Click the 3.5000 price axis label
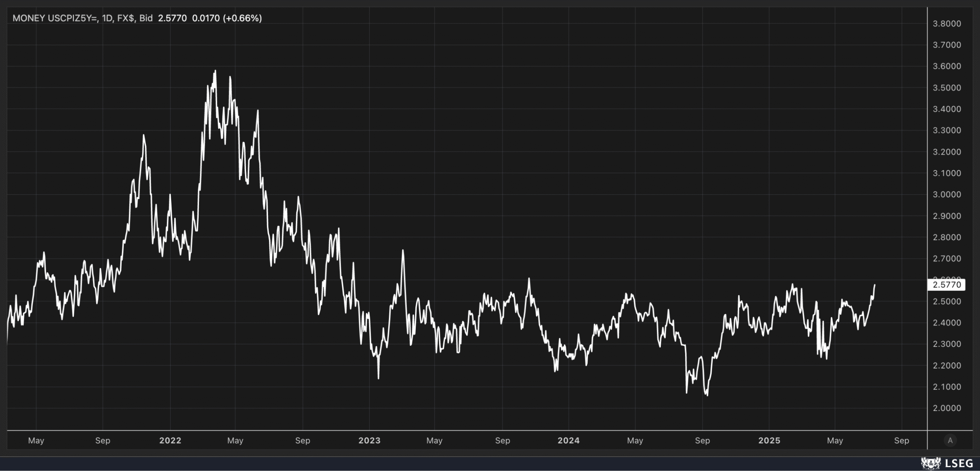980x471 pixels. (x=947, y=88)
